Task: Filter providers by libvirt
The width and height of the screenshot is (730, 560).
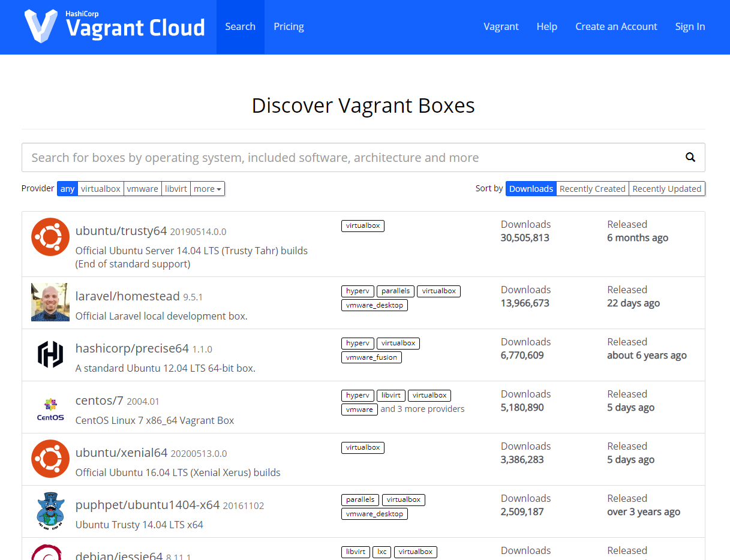Action: click(176, 189)
